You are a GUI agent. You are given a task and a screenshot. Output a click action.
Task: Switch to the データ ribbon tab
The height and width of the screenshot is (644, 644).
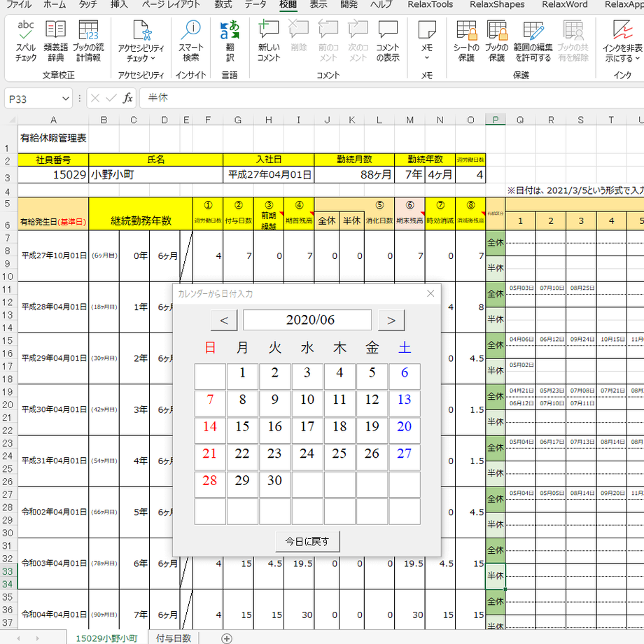(x=255, y=4)
